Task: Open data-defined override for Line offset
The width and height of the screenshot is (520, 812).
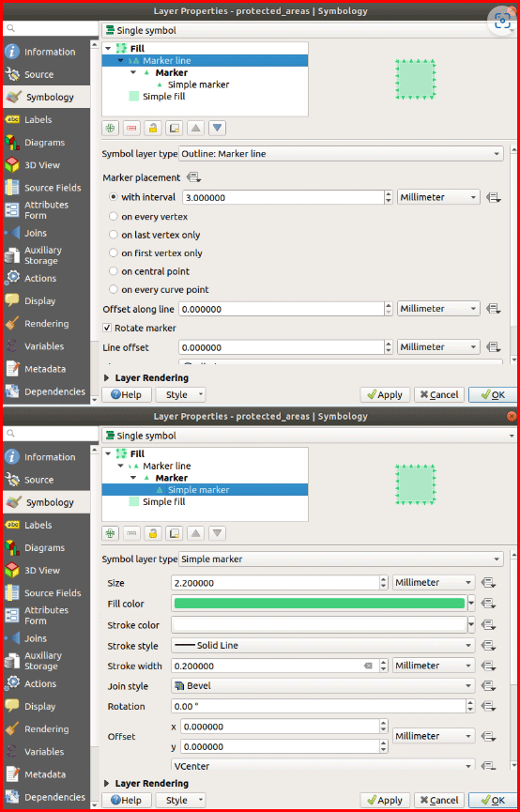Action: tap(494, 347)
